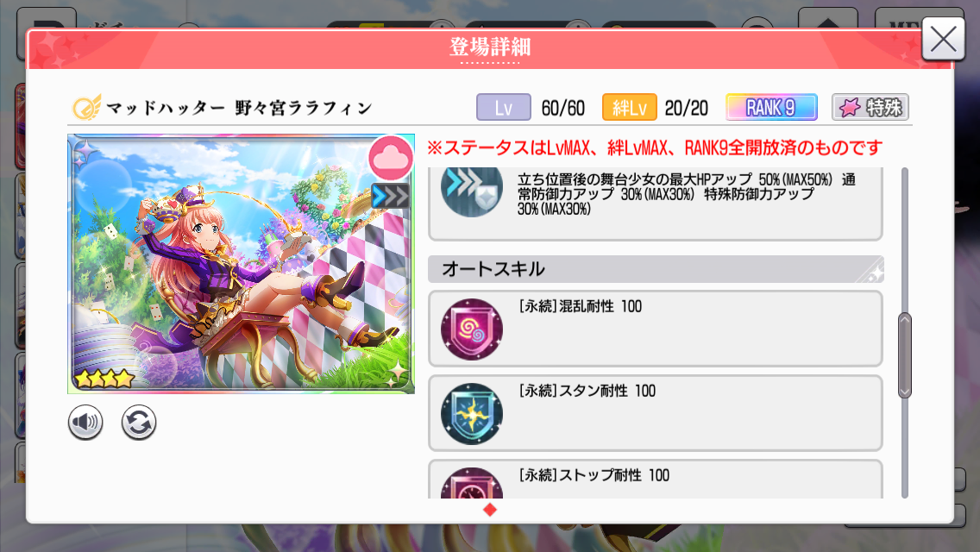Select the stun resistance lightning shield icon
The height and width of the screenshot is (552, 980).
471,413
